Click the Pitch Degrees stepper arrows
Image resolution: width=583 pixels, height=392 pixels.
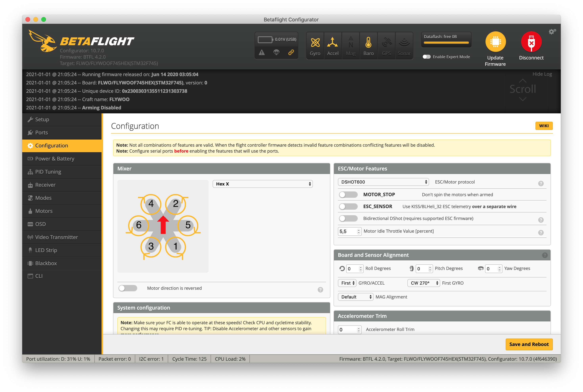click(430, 269)
